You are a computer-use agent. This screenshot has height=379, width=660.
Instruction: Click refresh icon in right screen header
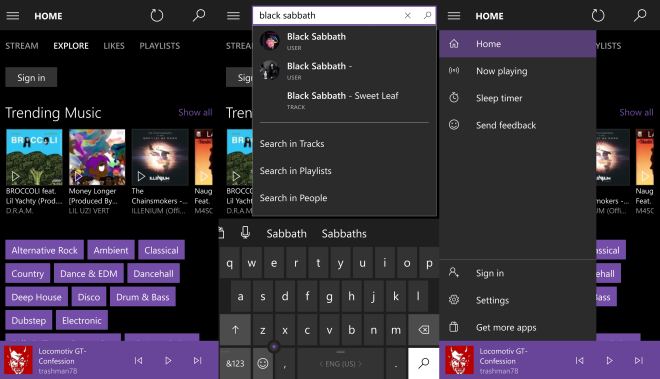[598, 16]
